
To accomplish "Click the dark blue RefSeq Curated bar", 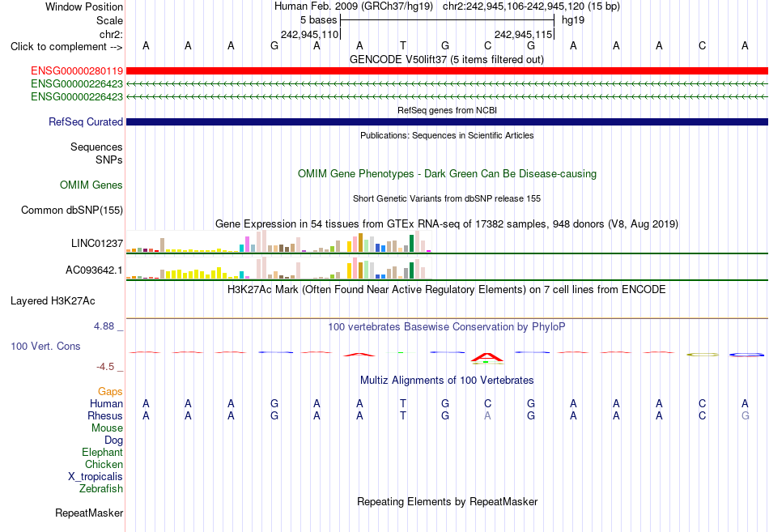I will 447,121.
